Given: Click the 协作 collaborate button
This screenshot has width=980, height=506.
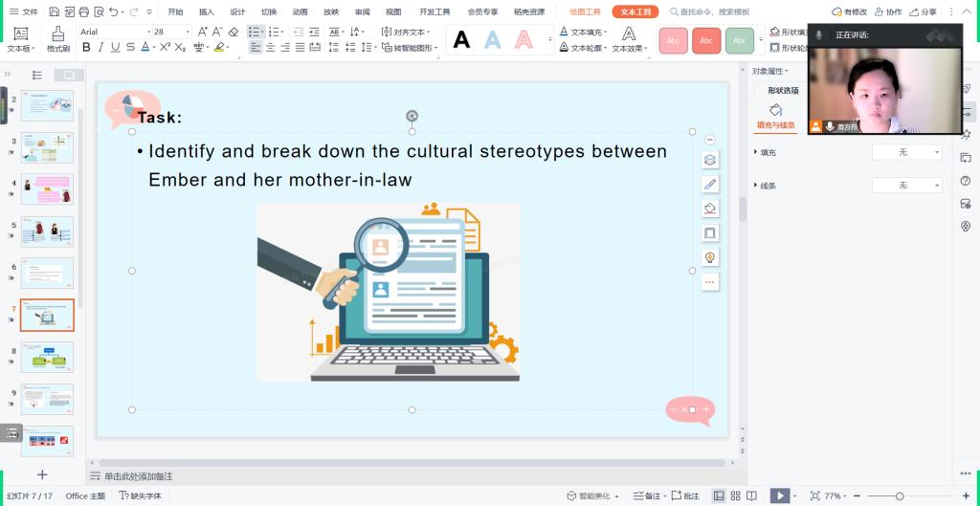Looking at the screenshot, I should (889, 12).
